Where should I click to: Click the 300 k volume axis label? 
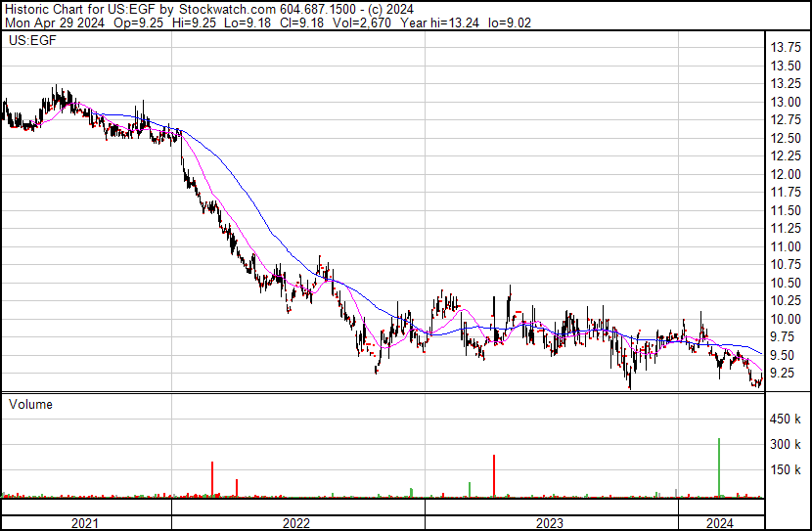point(787,445)
